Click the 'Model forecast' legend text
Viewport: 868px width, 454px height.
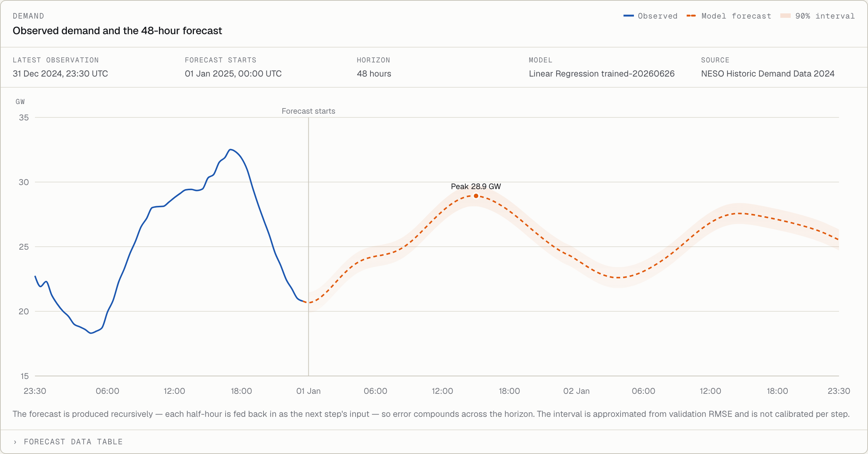click(x=736, y=16)
